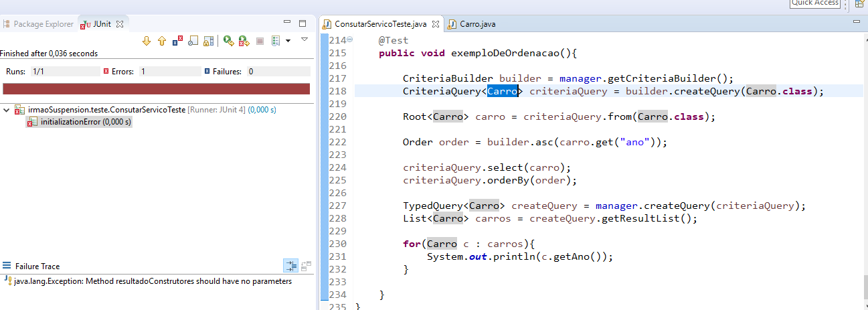The width and height of the screenshot is (868, 310).
Task: Compare actual with expected result icon
Action: [x=307, y=266]
